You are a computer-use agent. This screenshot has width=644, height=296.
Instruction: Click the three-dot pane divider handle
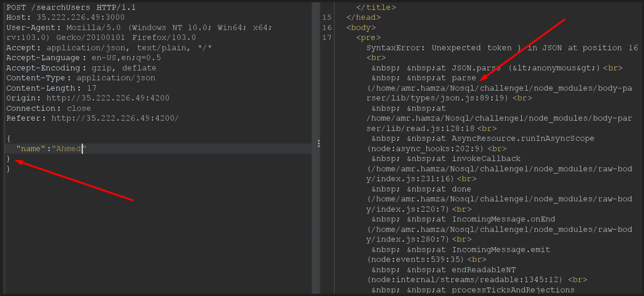tap(318, 144)
